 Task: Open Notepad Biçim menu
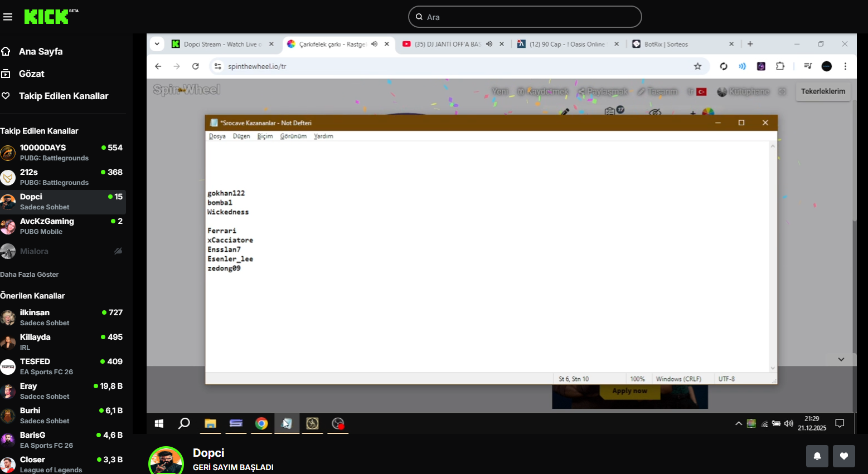click(265, 136)
